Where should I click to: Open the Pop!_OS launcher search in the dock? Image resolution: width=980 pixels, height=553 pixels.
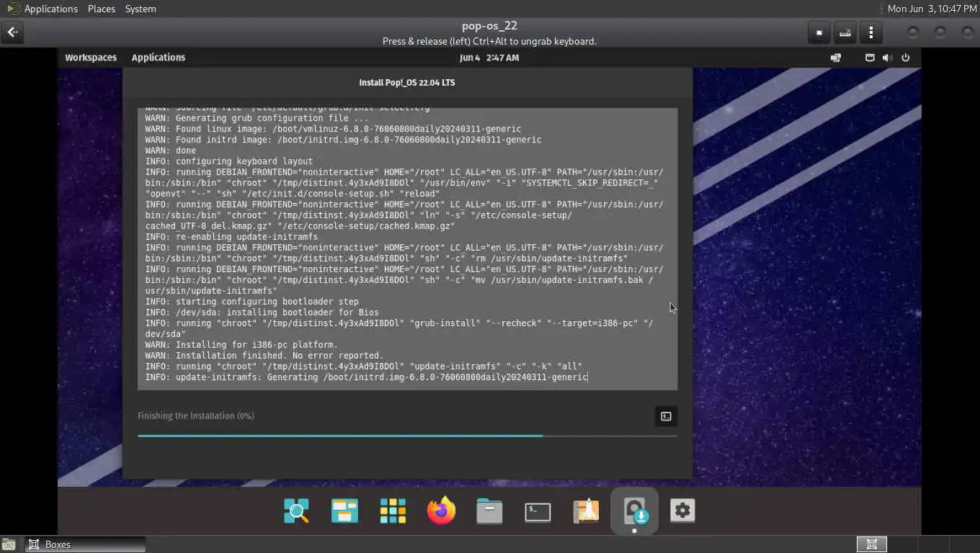(x=296, y=511)
